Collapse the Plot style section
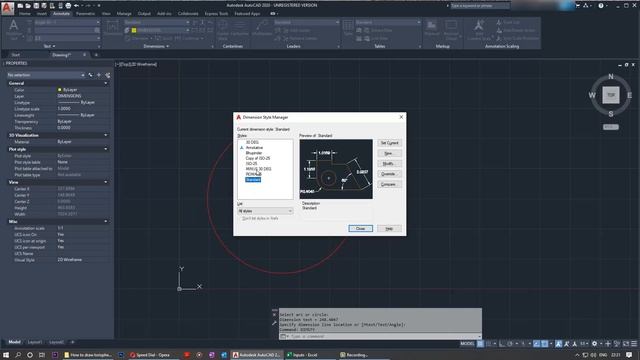 [x=106, y=149]
